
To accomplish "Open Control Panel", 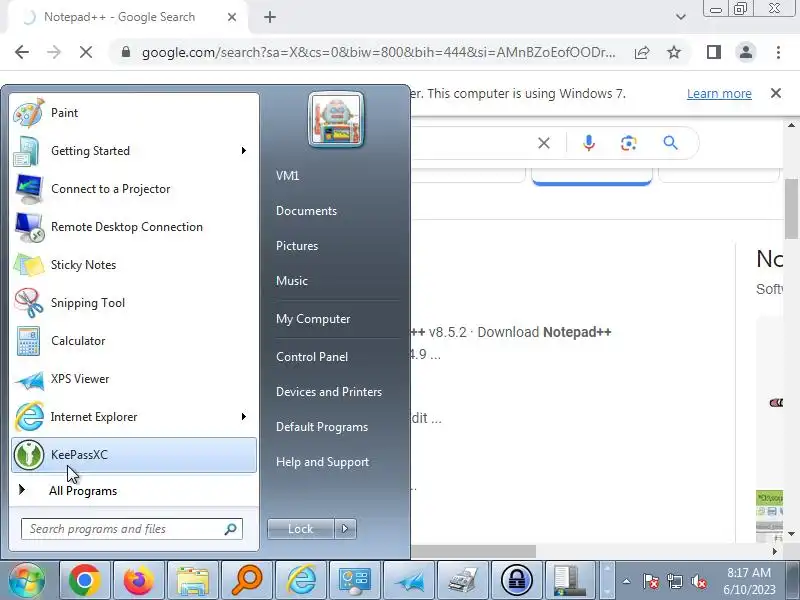I will (x=312, y=357).
